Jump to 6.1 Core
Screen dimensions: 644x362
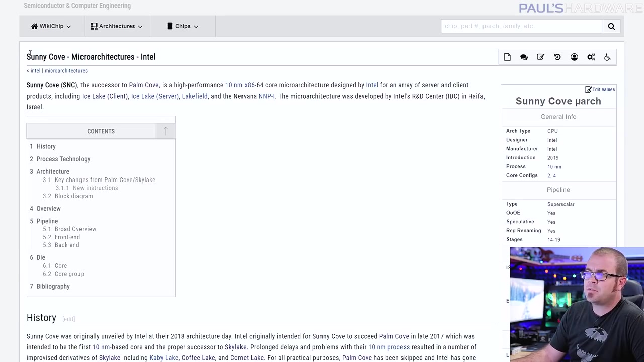(x=55, y=266)
